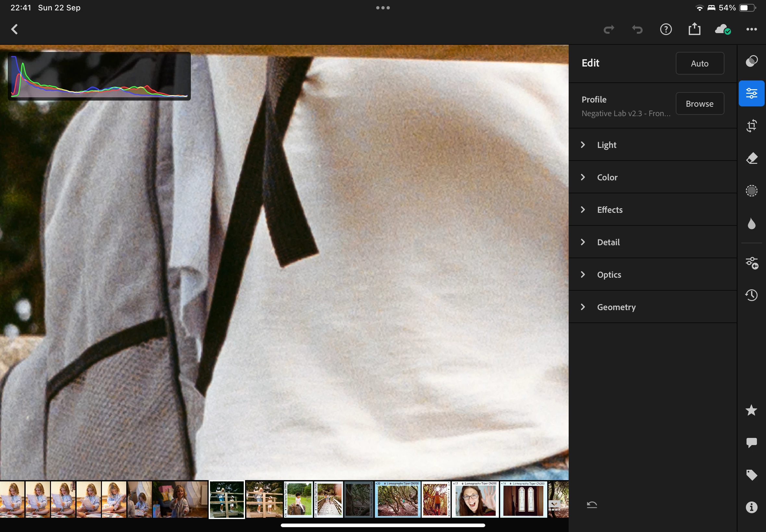Viewport: 766px width, 532px height.
Task: Click the cloud sync status icon
Action: (723, 29)
